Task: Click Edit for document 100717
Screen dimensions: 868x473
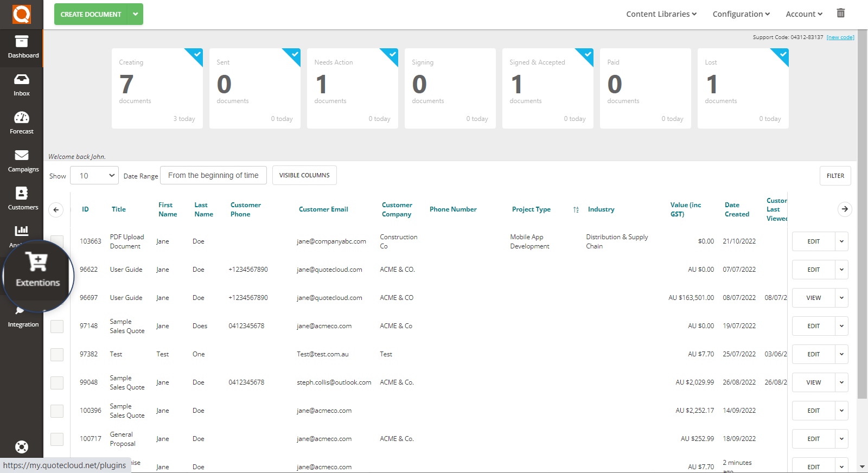Action: pyautogui.click(x=814, y=439)
